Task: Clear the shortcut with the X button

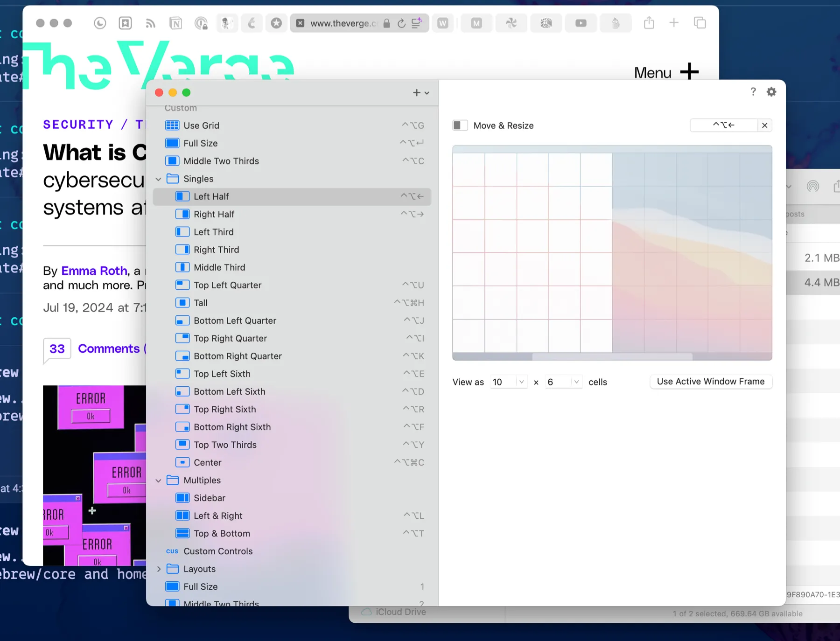Action: (764, 125)
